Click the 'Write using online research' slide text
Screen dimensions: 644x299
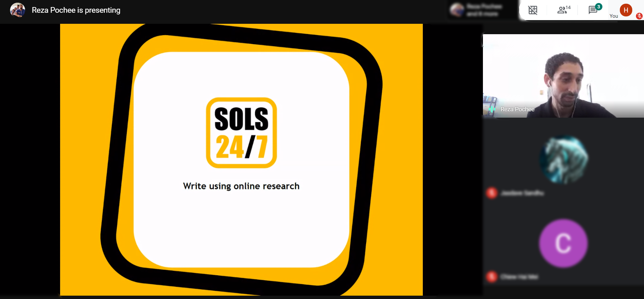[241, 186]
